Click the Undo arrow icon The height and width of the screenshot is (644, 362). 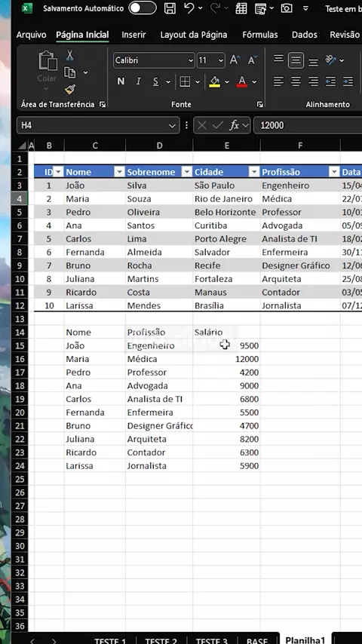pos(189,8)
